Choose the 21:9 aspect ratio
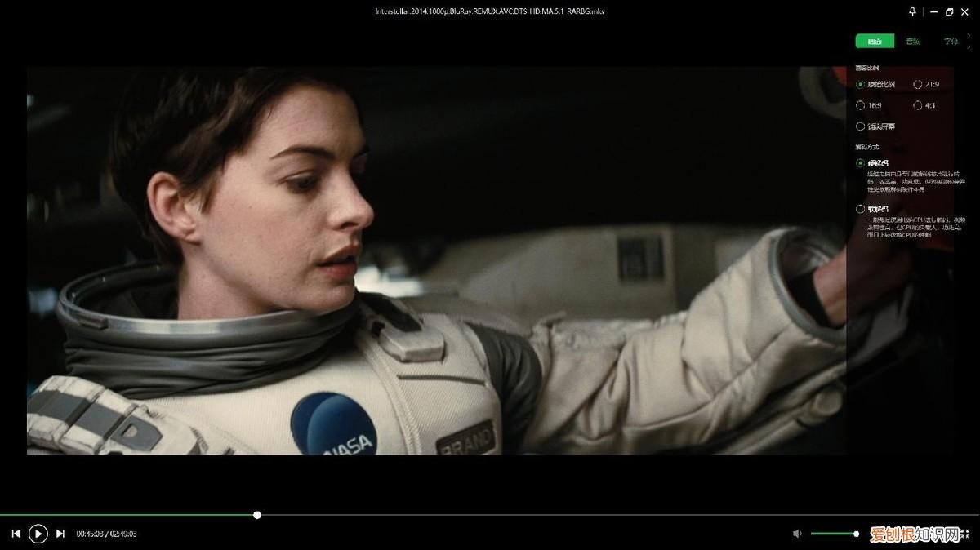This screenshot has width=980, height=550. pyautogui.click(x=918, y=84)
